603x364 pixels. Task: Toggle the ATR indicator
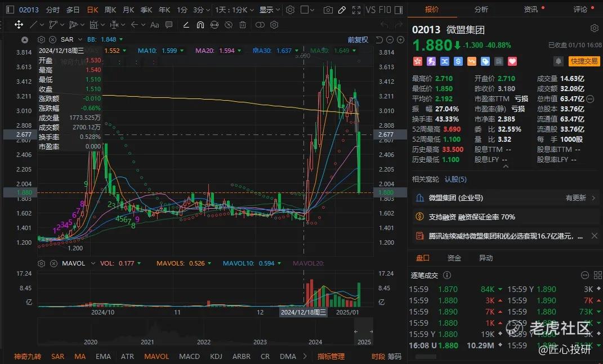(127, 357)
